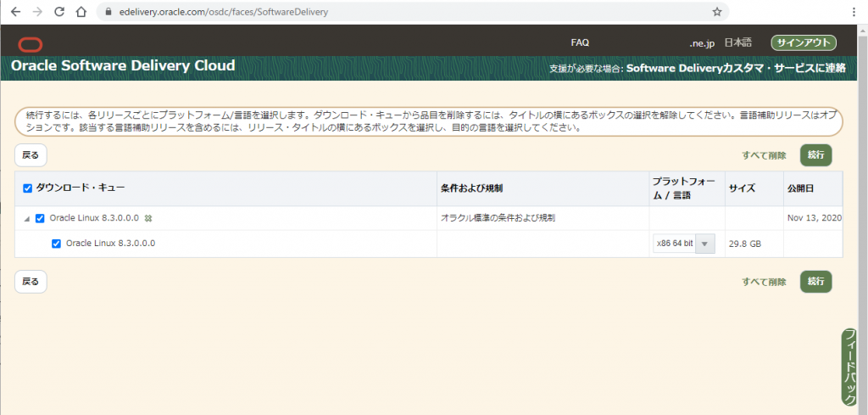Click the icon next to Oracle Linux 8.3.0.0.0 title
868x415 pixels.
pyautogui.click(x=148, y=219)
